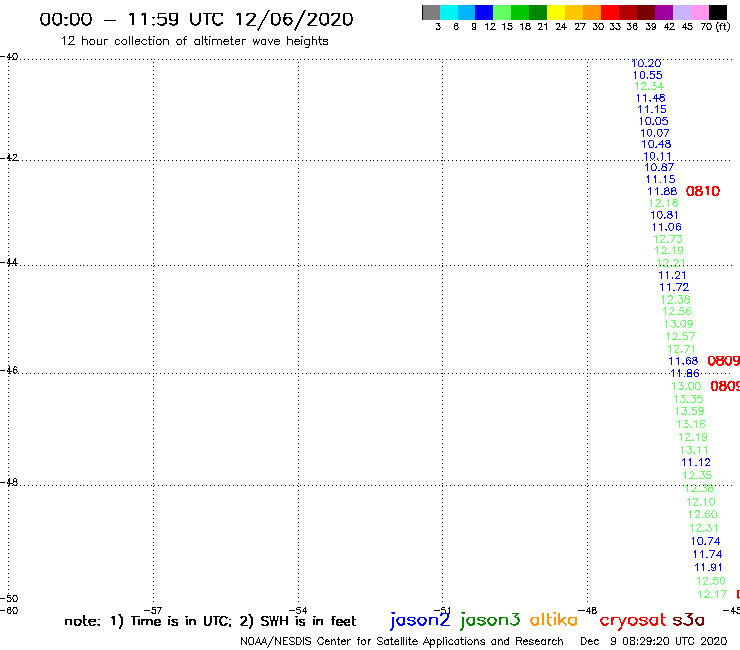
Task: Click the 'Dec 9 08:29:20 UTC 2020' timestamp
Action: [x=654, y=642]
